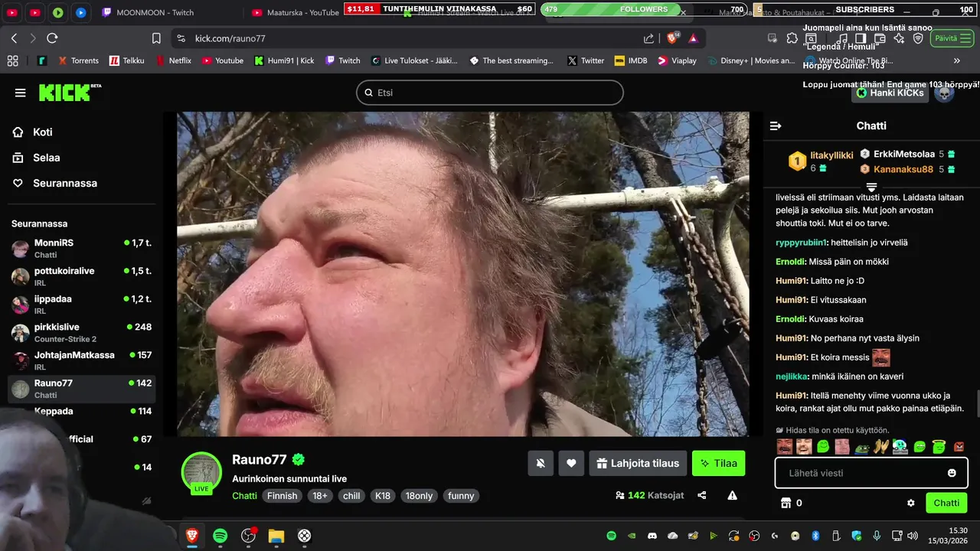Insert the Pepe frog emote
Image resolution: width=980 pixels, height=551 pixels.
862,447
